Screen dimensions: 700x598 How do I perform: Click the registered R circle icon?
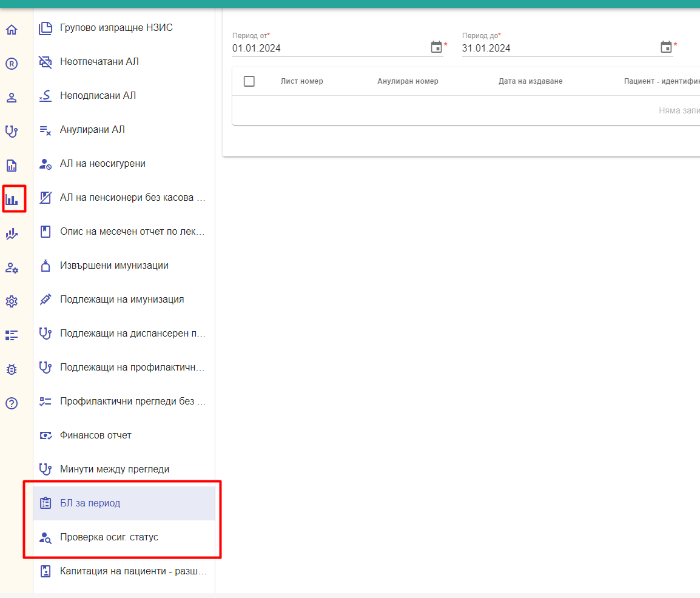click(x=12, y=64)
